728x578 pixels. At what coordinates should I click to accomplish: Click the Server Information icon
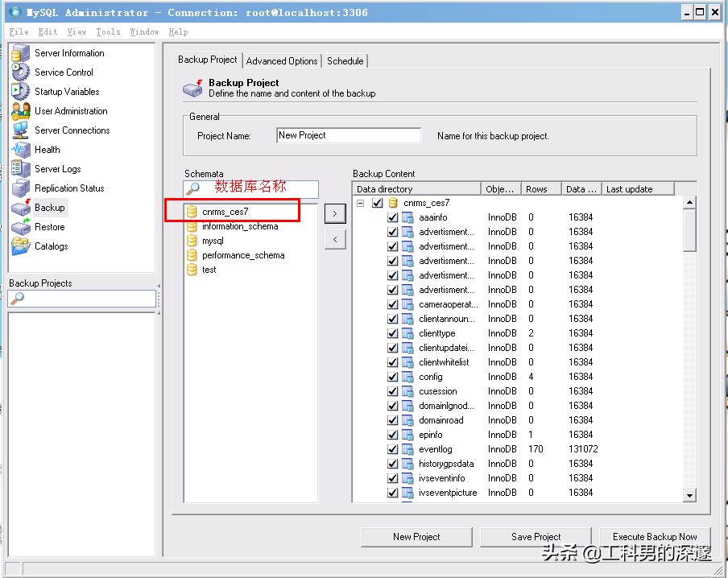20,53
